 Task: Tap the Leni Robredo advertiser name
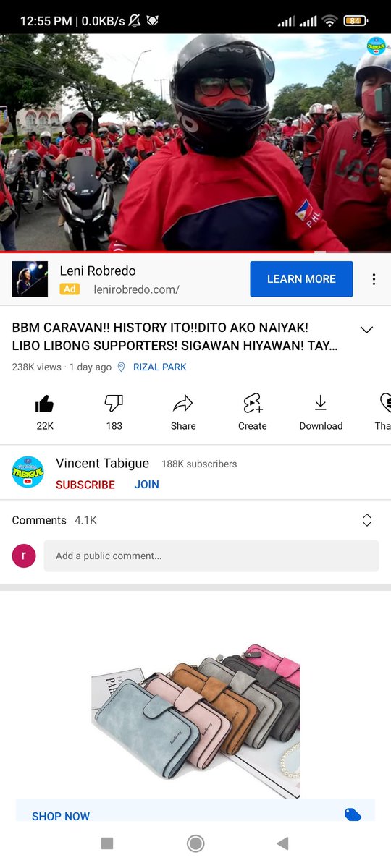pos(98,271)
